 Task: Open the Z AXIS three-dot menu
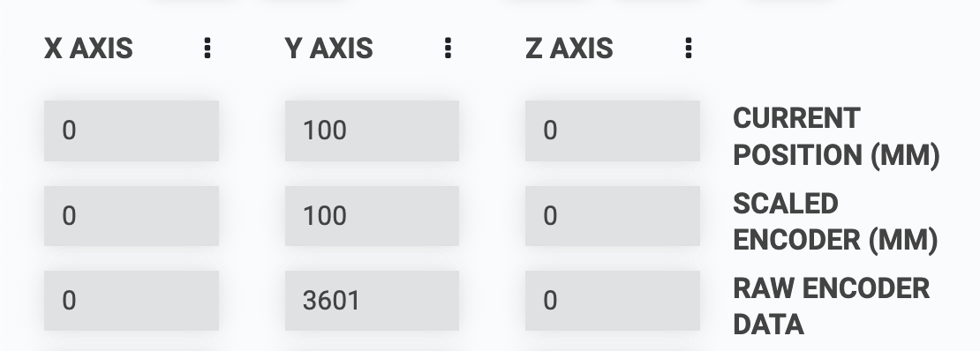688,49
